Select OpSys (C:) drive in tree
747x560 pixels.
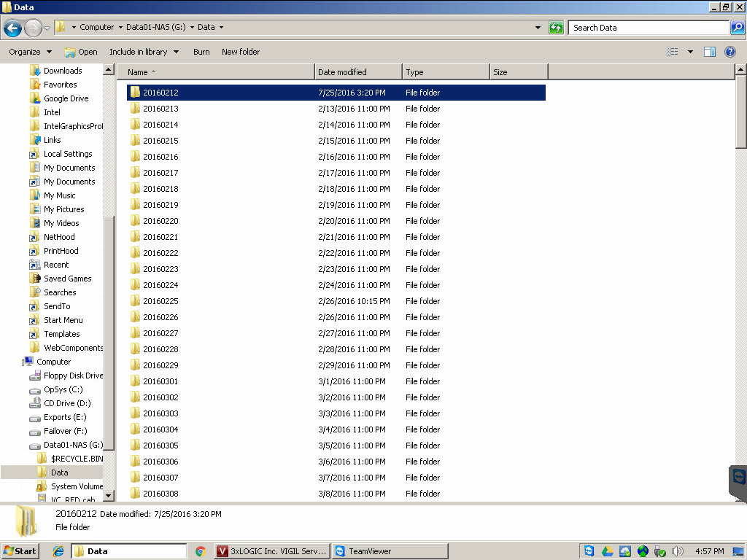pos(63,389)
